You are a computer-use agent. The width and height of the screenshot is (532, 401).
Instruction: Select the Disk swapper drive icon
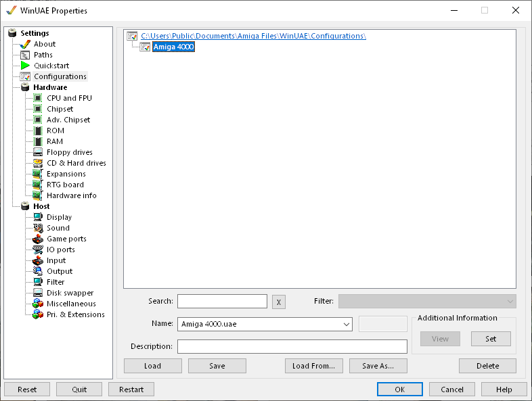coord(38,293)
